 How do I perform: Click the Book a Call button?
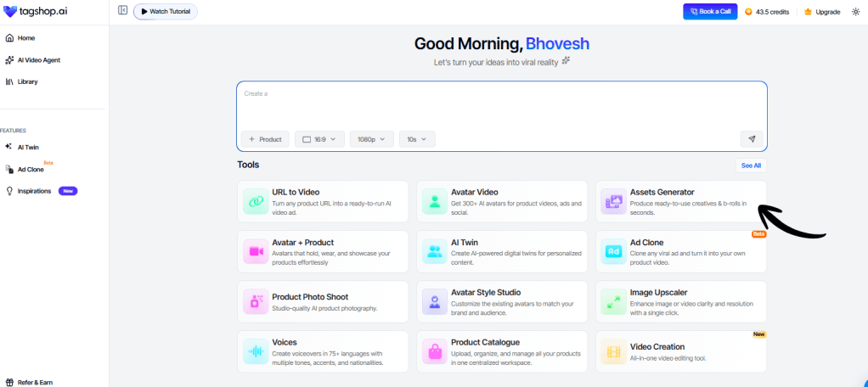[x=710, y=12]
